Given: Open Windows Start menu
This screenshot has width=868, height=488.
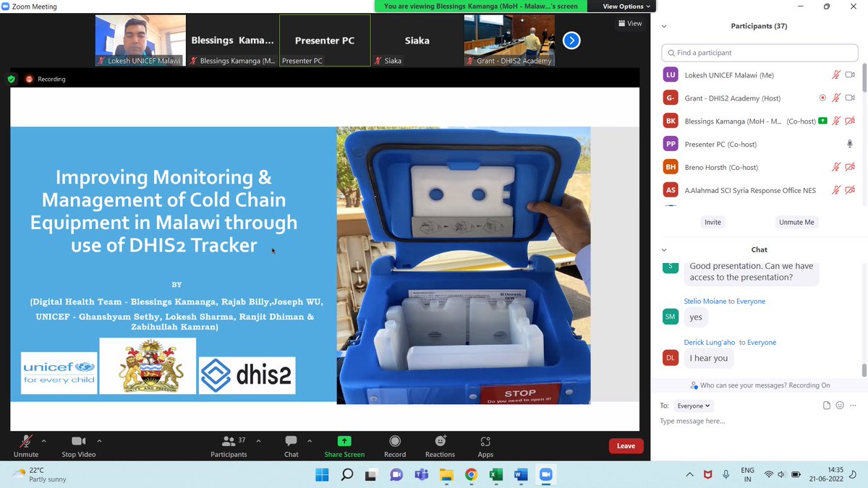Looking at the screenshot, I should [x=322, y=474].
